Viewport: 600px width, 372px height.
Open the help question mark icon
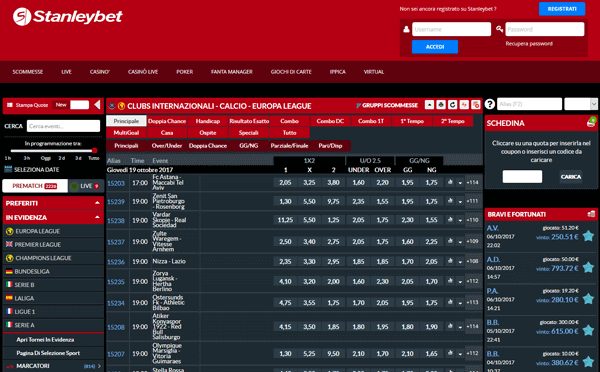(x=490, y=104)
